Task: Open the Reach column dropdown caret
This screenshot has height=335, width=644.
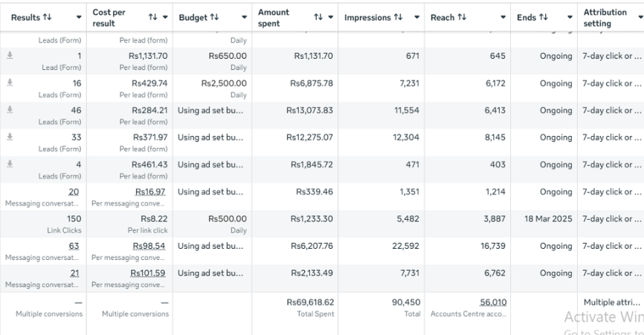Action: (503, 18)
